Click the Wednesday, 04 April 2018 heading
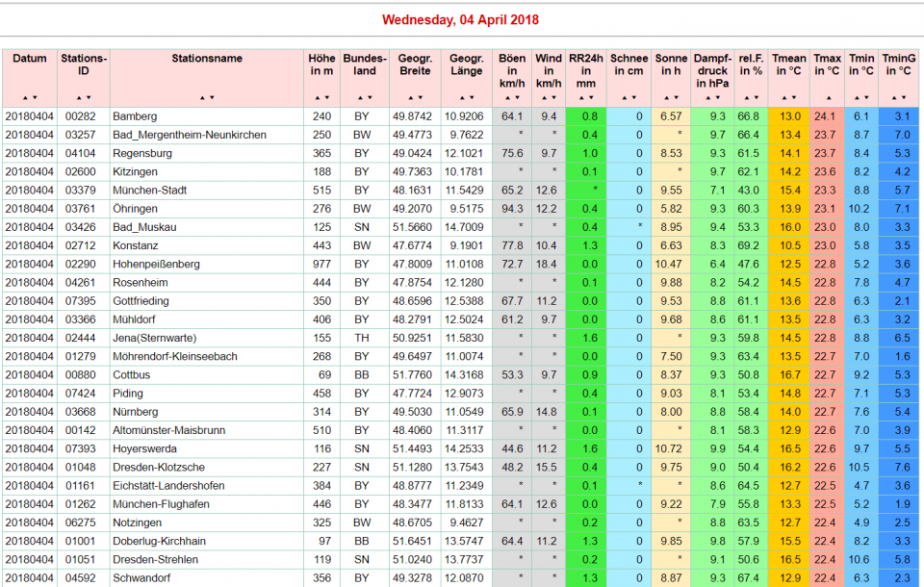Image resolution: width=924 pixels, height=587 pixels. [460, 19]
